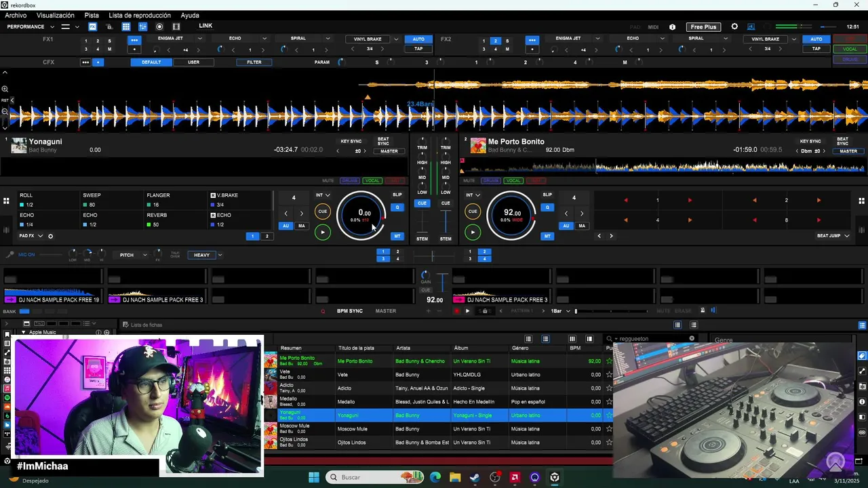Play deck 1 with green play button
Viewport: 868px width, 488px height.
coord(323,232)
